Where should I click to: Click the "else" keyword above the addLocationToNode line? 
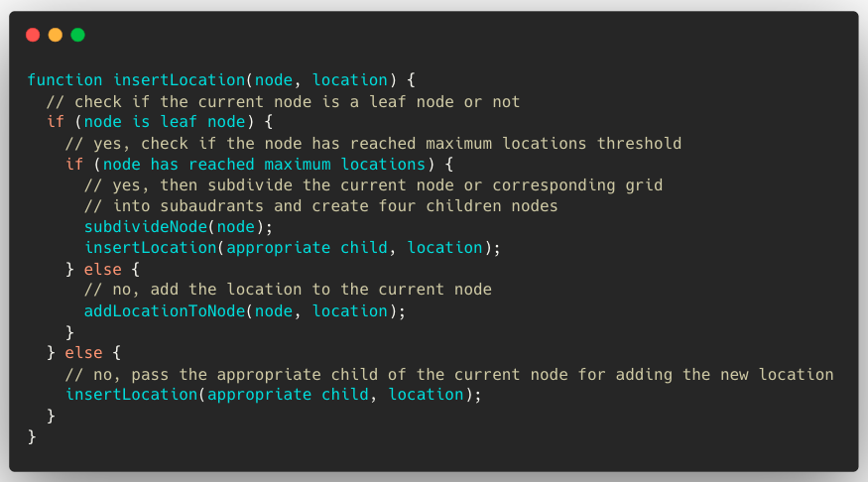102,269
